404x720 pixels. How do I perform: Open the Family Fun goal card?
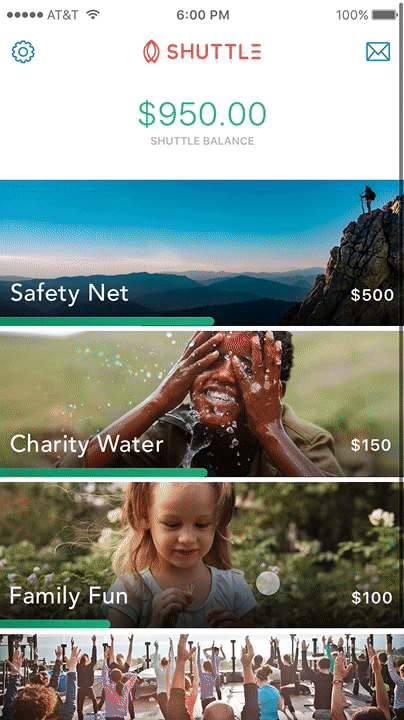(x=200, y=555)
